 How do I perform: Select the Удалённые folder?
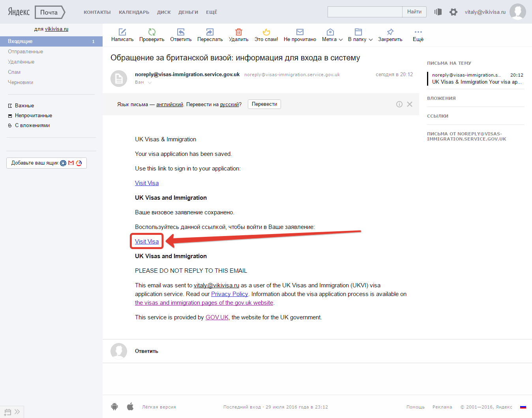[21, 62]
